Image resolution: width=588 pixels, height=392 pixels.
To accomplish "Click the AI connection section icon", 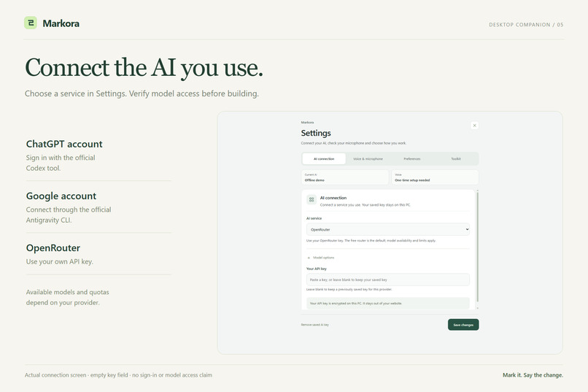I will click(x=312, y=199).
